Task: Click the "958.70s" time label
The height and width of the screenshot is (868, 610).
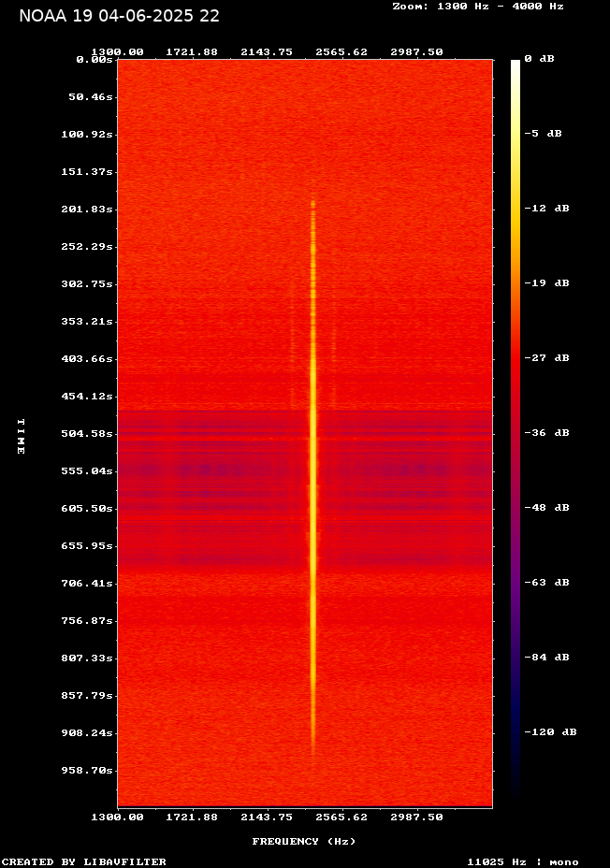Action: coord(87,770)
